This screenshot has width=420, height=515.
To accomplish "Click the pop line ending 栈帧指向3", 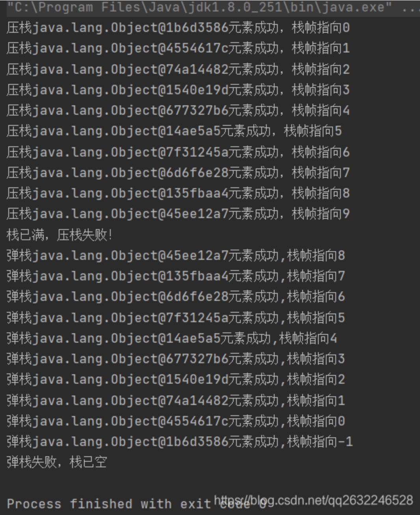I will [x=176, y=359].
